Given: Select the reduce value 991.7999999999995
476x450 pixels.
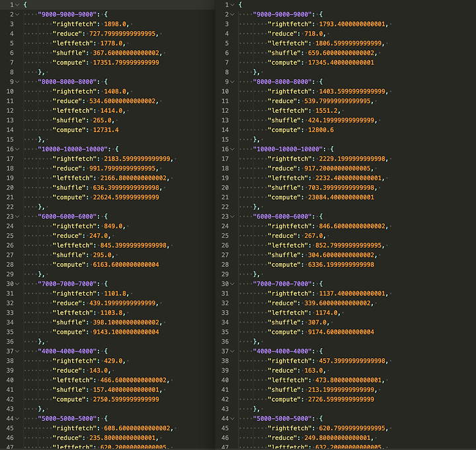Looking at the screenshot, I should [x=122, y=169].
